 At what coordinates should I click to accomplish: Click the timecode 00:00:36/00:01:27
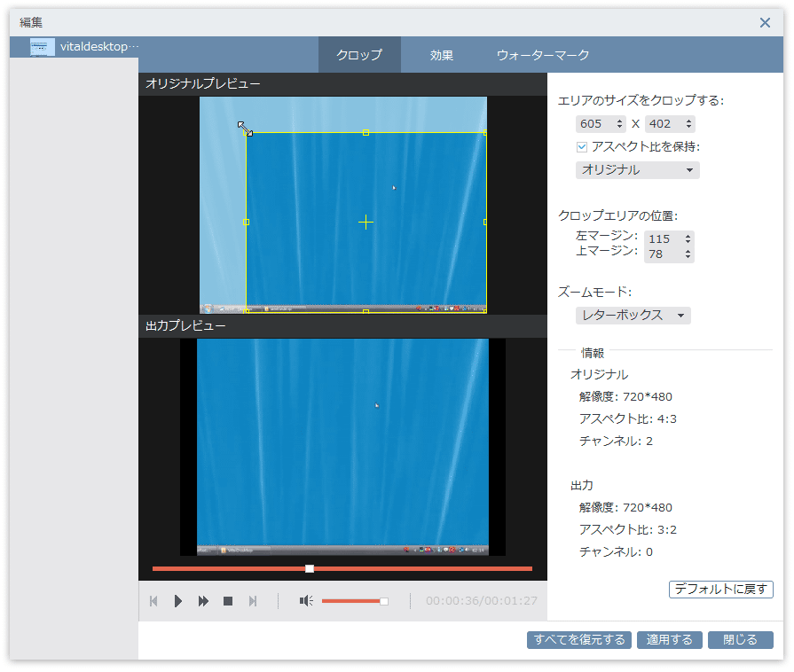[x=482, y=601]
